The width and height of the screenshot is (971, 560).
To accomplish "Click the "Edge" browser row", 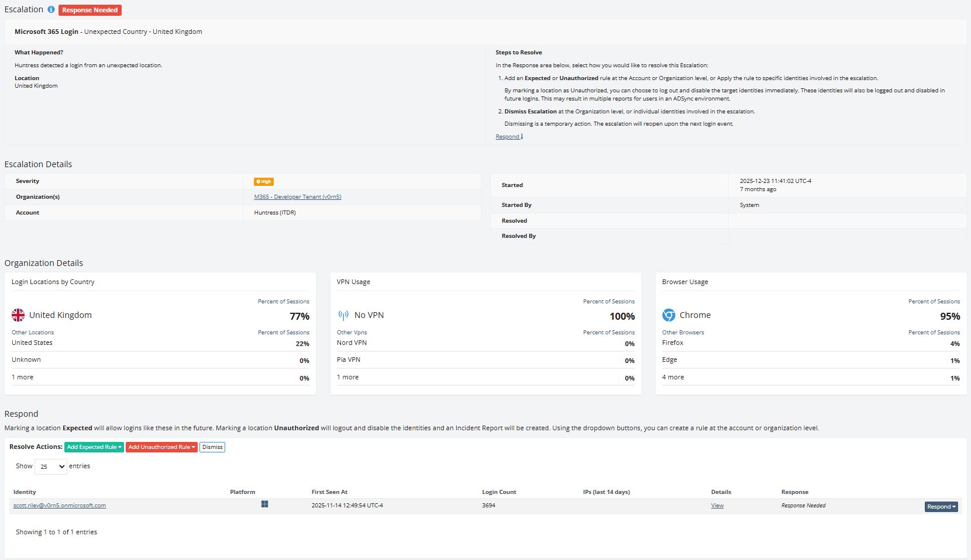I will point(811,360).
